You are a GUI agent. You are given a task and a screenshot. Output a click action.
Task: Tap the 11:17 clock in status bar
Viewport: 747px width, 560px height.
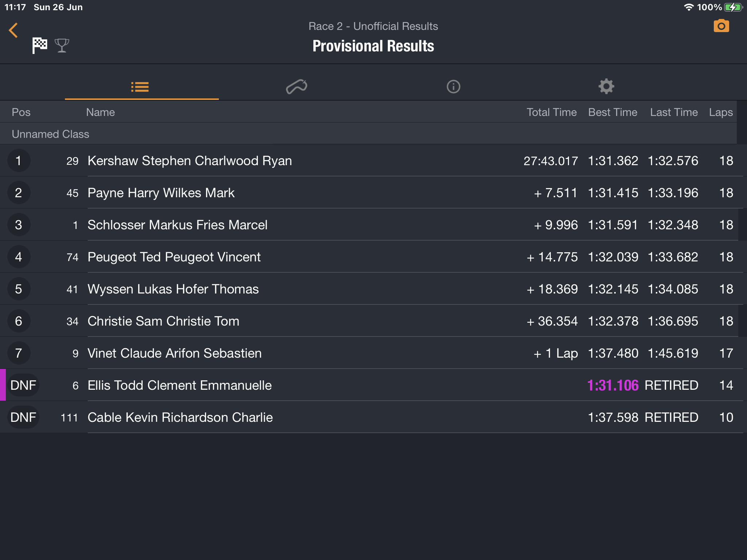[15, 7]
